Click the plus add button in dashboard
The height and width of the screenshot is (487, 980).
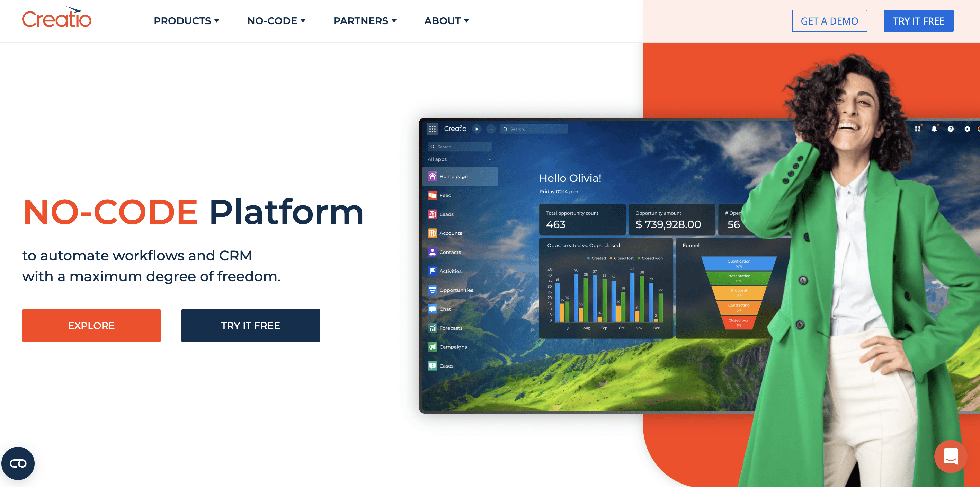491,129
